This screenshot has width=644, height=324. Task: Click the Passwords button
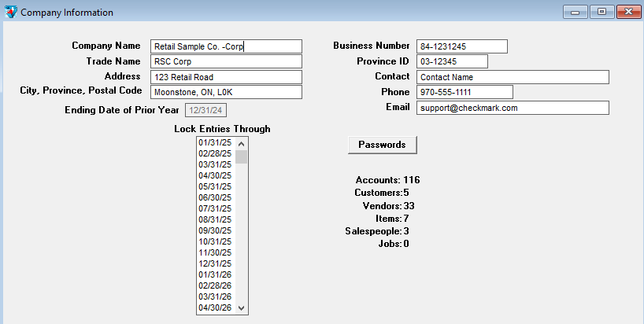point(382,145)
